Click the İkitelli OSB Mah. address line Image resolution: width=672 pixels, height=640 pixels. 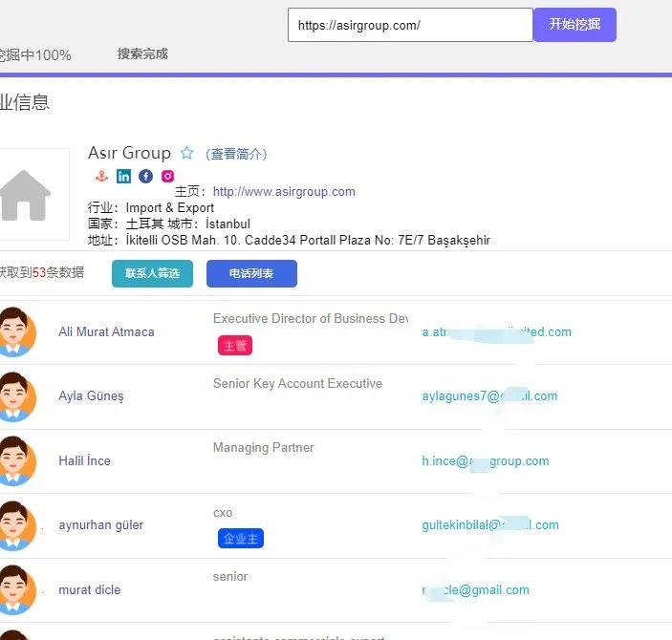[308, 240]
